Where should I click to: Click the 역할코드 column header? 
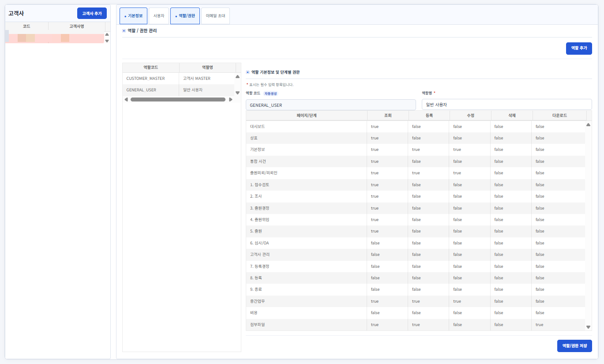[x=151, y=68]
